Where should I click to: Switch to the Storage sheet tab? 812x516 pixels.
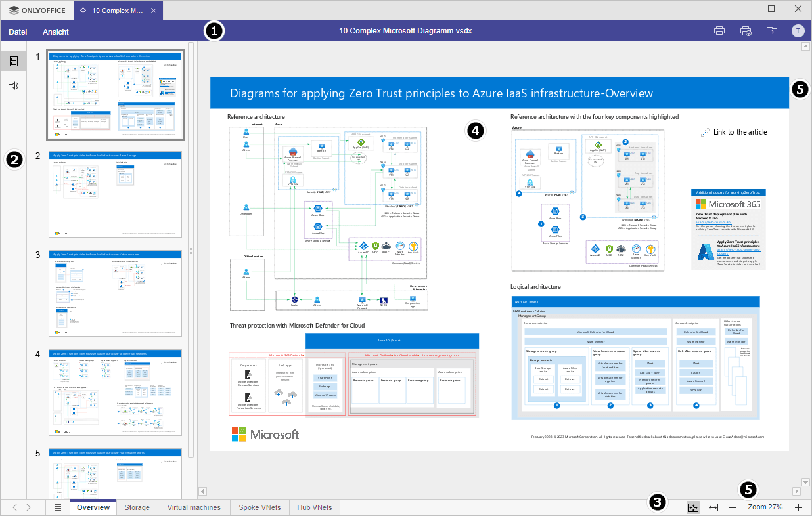coord(137,507)
